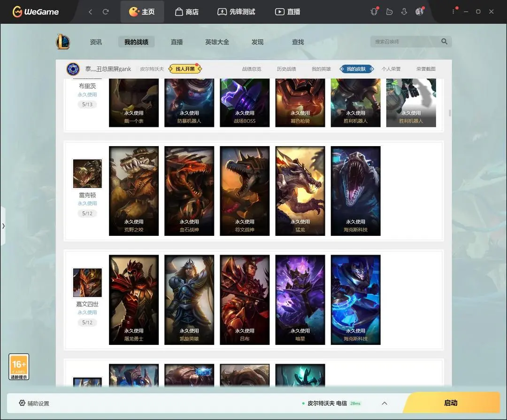
Task: Open the user avatar in the title bar
Action: (x=419, y=12)
